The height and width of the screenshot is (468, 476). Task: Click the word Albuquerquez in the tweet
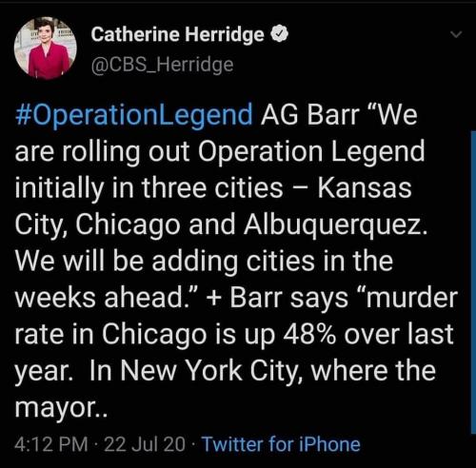coord(335,224)
